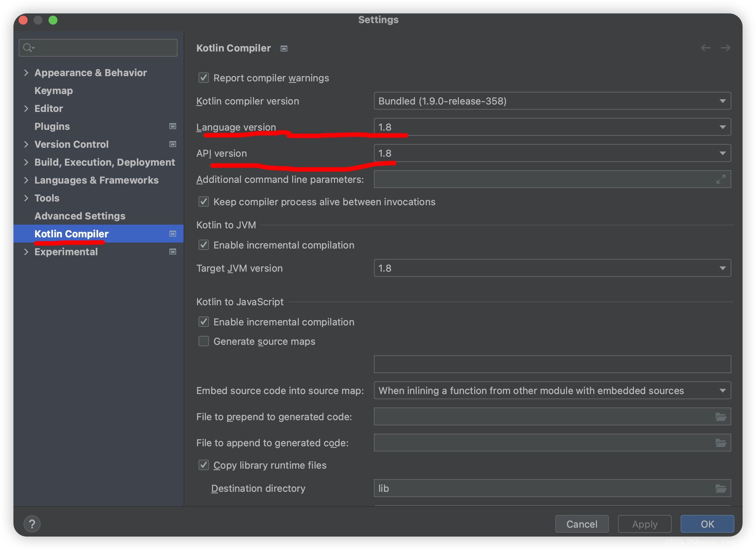Enable Generate source maps
This screenshot has height=550, width=756.
(x=203, y=341)
